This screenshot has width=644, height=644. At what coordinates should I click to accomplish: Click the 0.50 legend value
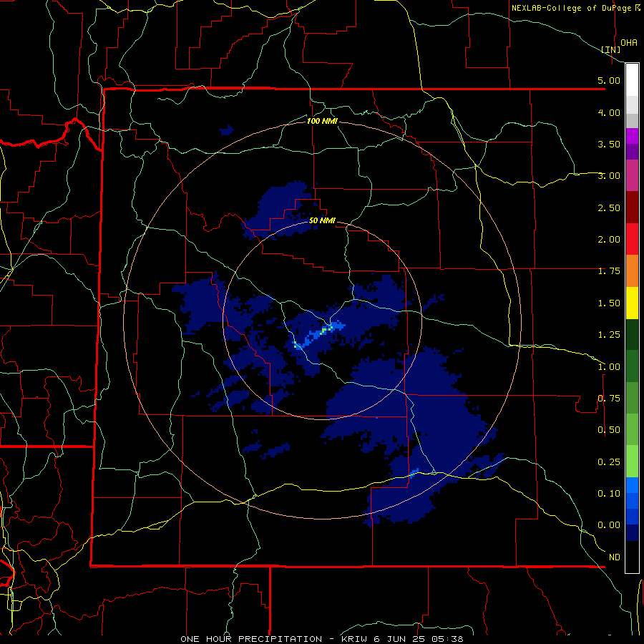pos(609,430)
